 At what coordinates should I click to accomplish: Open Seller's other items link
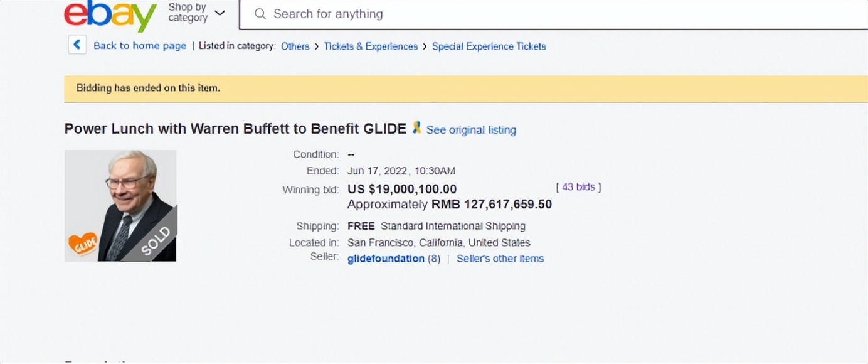click(x=500, y=259)
